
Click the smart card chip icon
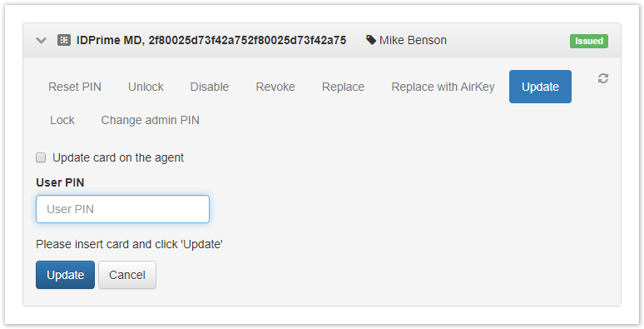64,40
